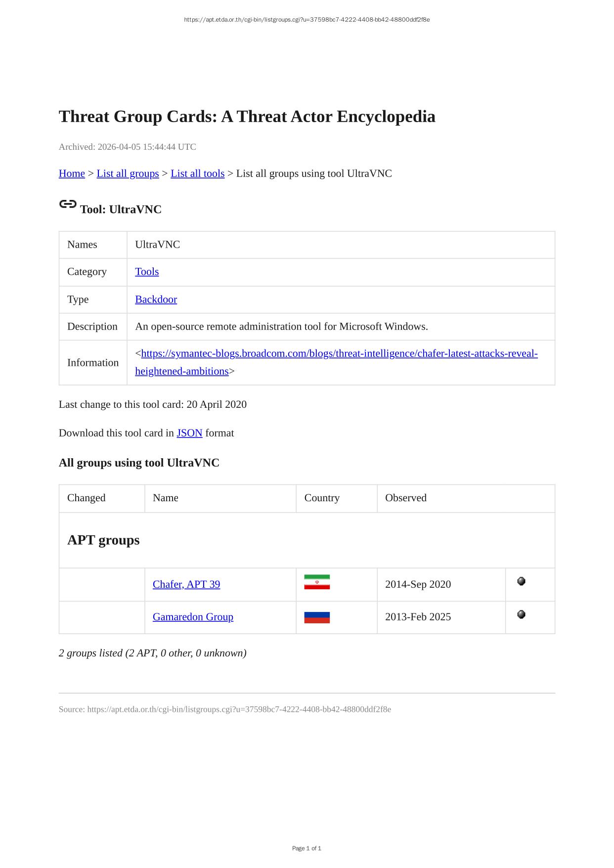Click the Name column header

[x=166, y=498]
